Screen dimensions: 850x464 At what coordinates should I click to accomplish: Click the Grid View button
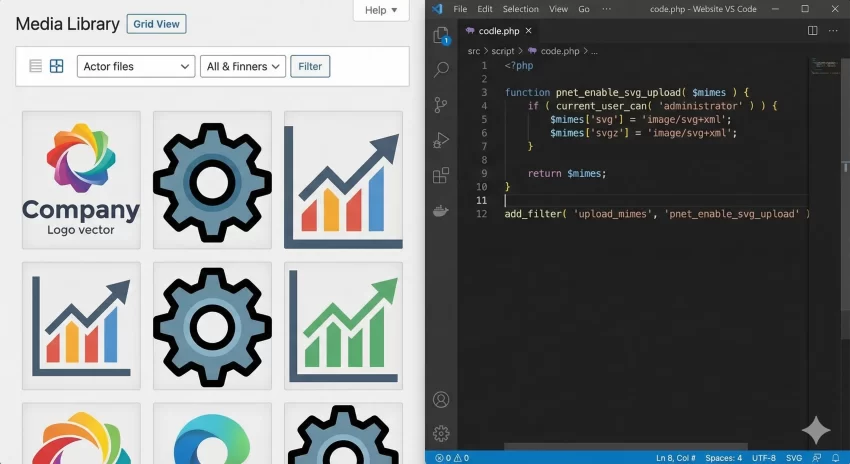(157, 24)
